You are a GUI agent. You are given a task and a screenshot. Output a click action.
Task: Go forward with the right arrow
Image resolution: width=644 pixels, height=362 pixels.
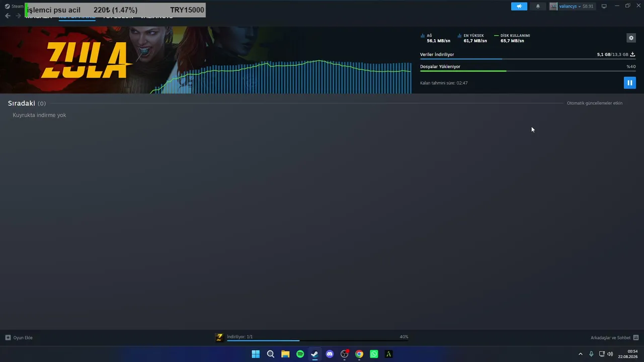(18, 16)
